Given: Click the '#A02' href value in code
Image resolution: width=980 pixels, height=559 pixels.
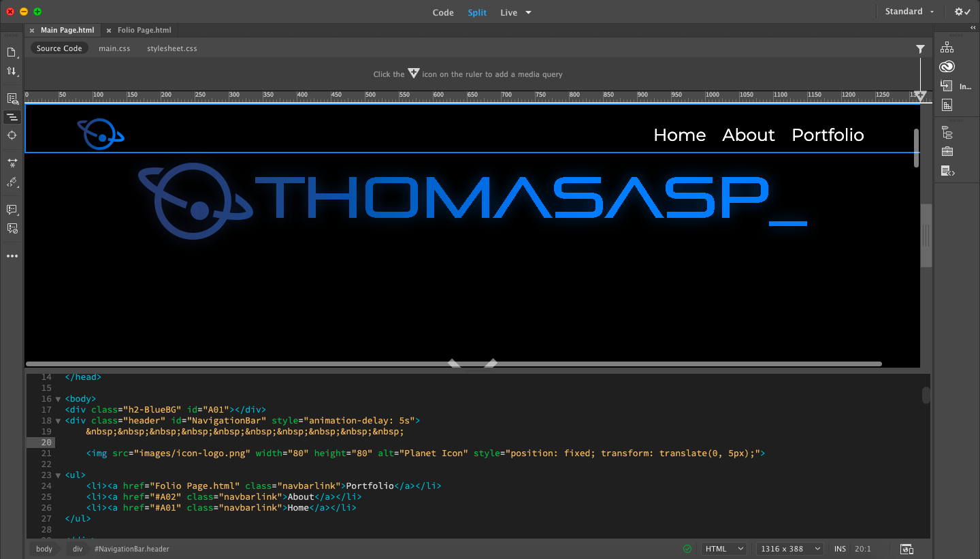Looking at the screenshot, I should (163, 497).
